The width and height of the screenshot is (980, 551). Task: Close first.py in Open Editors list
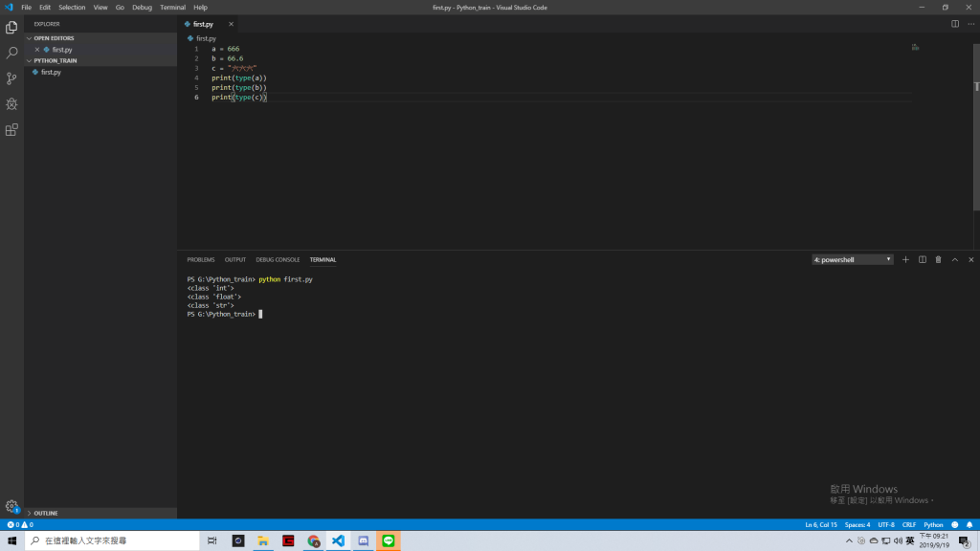point(37,50)
